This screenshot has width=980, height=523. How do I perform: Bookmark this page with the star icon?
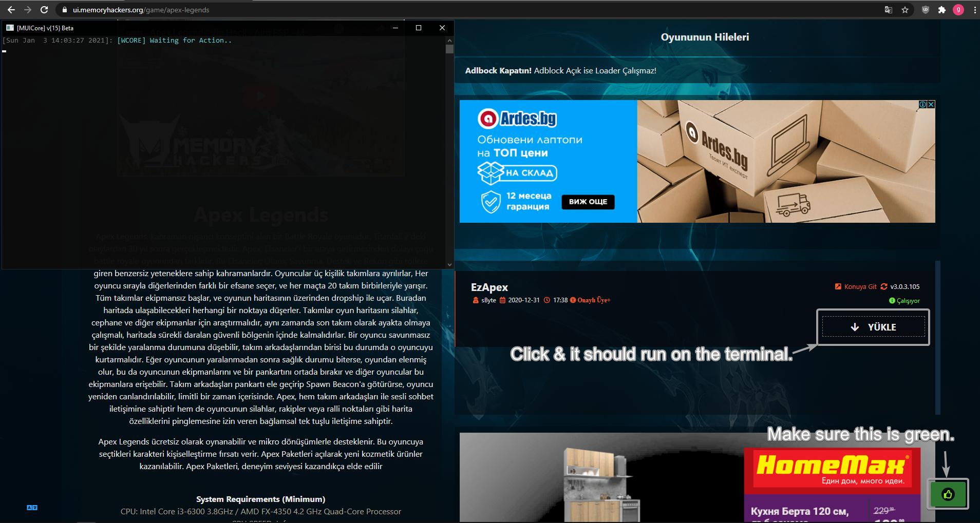[x=905, y=10]
